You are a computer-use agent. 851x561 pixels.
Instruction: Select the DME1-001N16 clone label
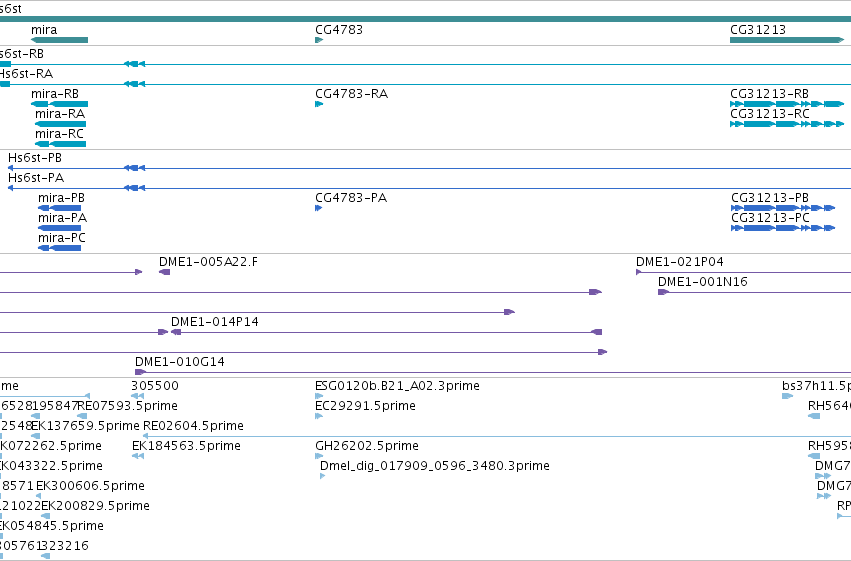[703, 282]
